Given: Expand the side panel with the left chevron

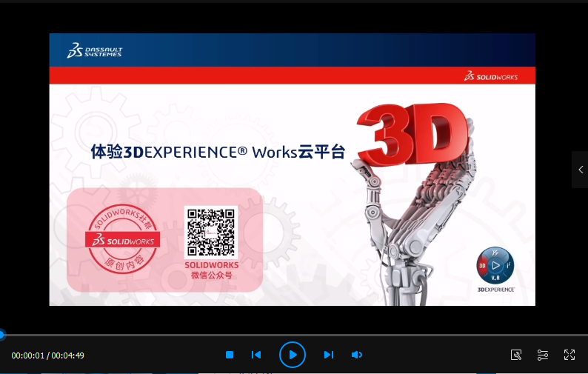Looking at the screenshot, I should coord(581,170).
